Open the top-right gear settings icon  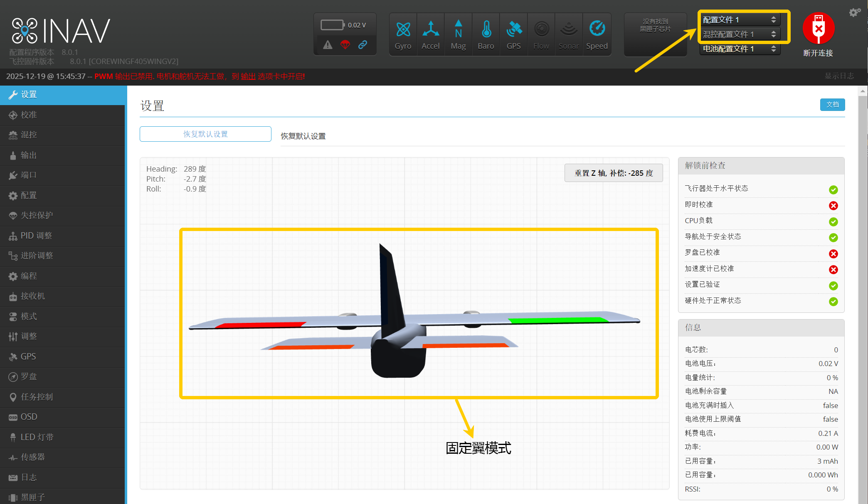[x=854, y=12]
